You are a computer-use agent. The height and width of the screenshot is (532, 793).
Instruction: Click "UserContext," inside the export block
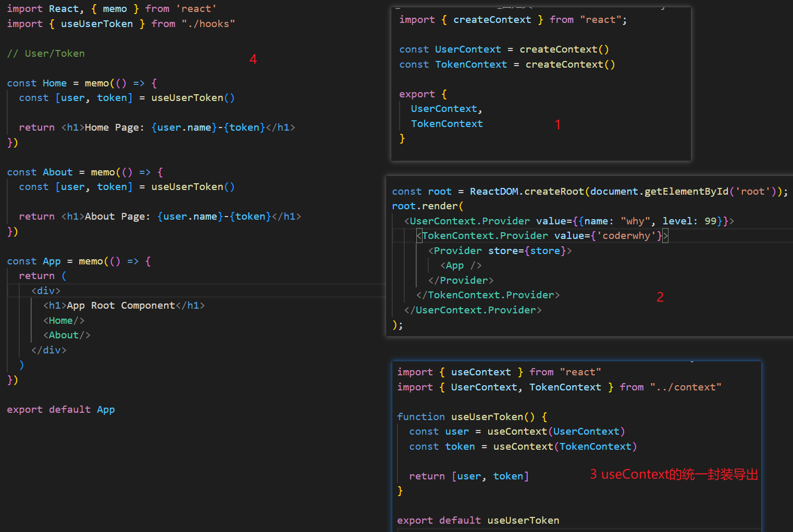tap(447, 109)
